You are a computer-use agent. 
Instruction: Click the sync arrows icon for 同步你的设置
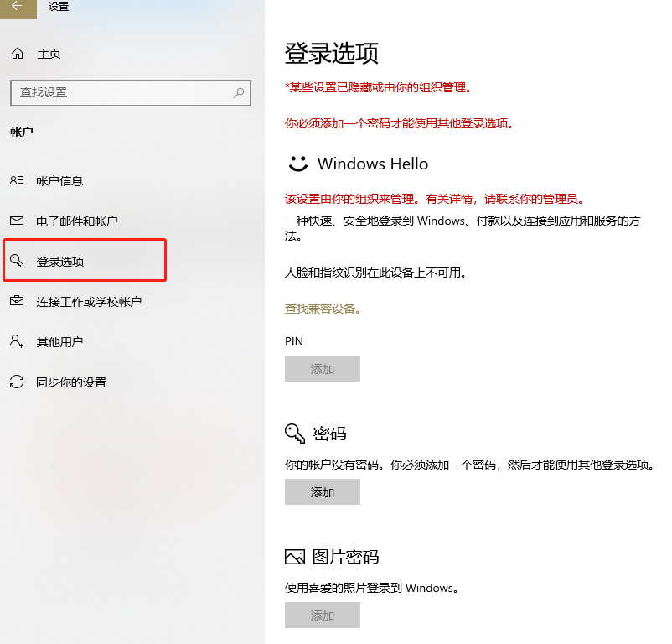17,382
